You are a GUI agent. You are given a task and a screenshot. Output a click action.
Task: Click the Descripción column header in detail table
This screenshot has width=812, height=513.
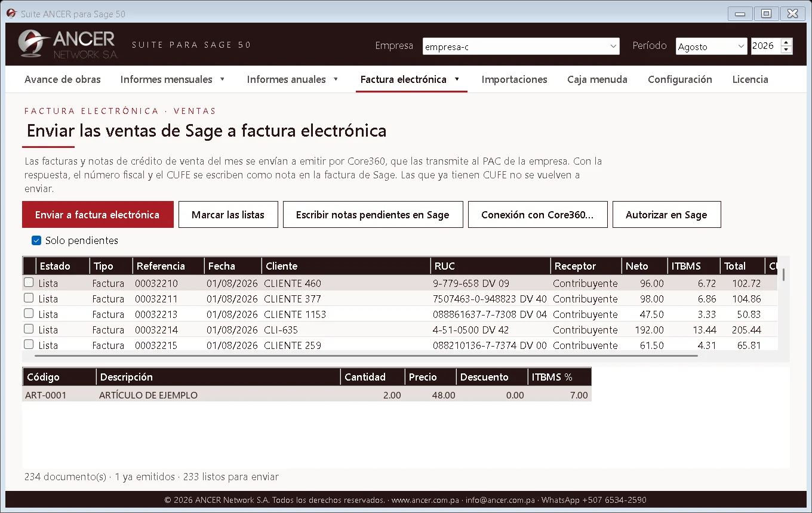click(x=218, y=377)
